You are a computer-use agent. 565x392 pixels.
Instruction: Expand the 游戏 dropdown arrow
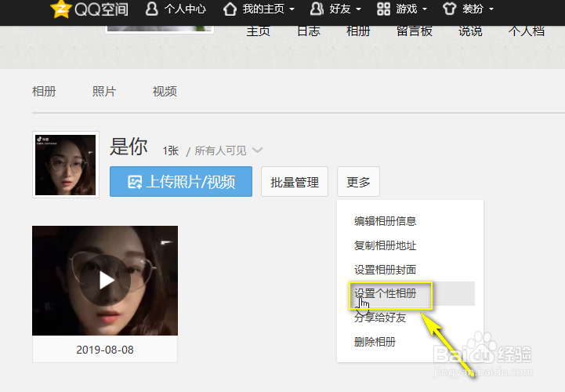[425, 9]
